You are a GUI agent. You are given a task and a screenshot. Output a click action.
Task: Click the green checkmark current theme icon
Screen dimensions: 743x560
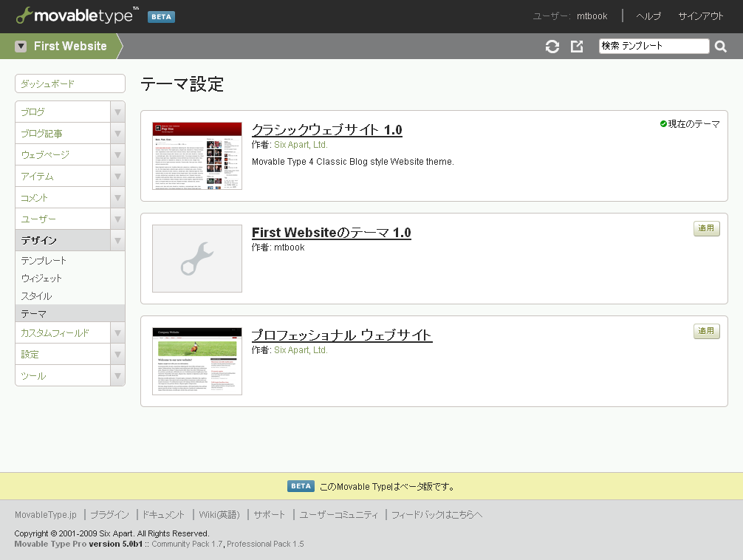pos(663,124)
